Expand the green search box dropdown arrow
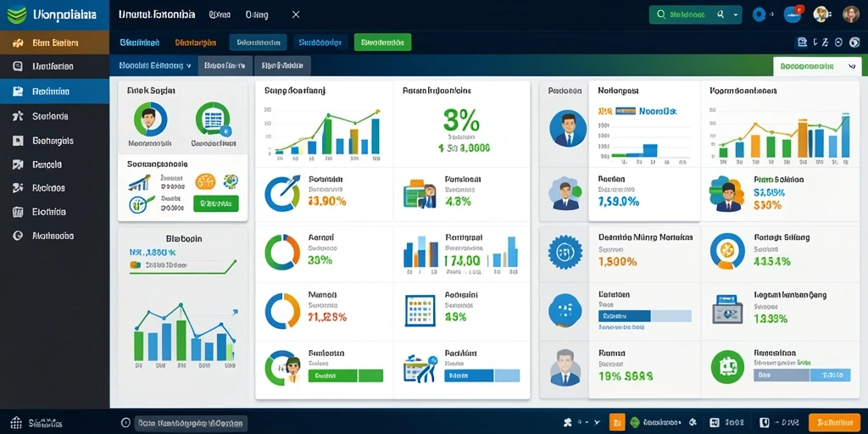Screen dimensions: 868x434 (x=736, y=15)
